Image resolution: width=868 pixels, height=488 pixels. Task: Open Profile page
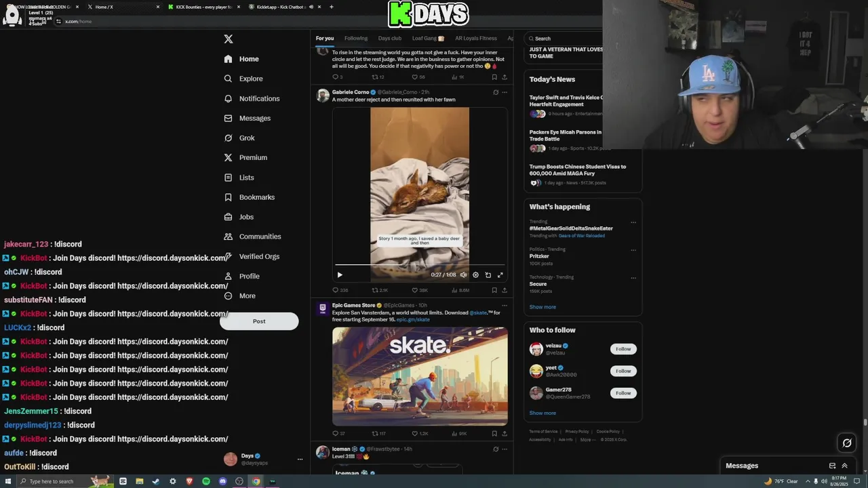241,276
